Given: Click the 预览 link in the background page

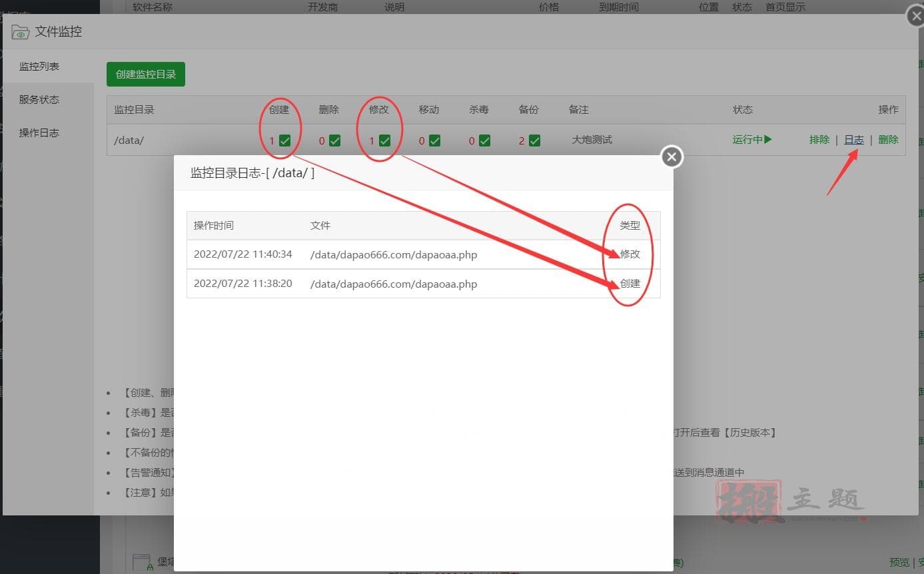Looking at the screenshot, I should [x=899, y=562].
